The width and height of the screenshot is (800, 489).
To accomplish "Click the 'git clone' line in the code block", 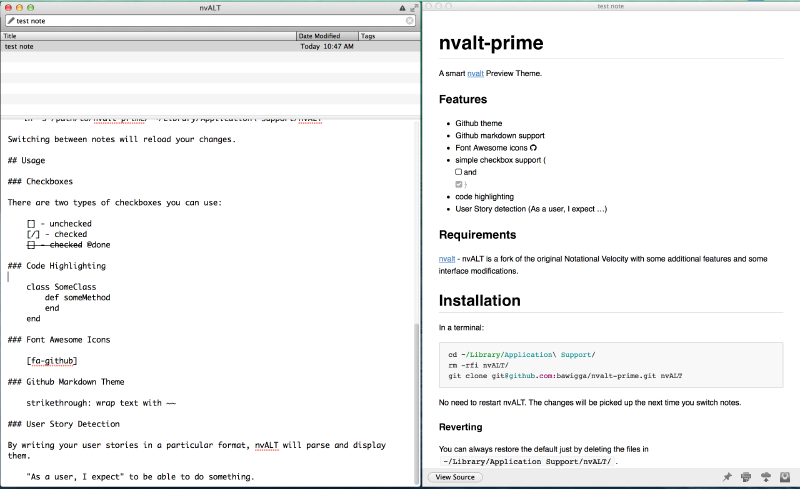I will pos(565,376).
